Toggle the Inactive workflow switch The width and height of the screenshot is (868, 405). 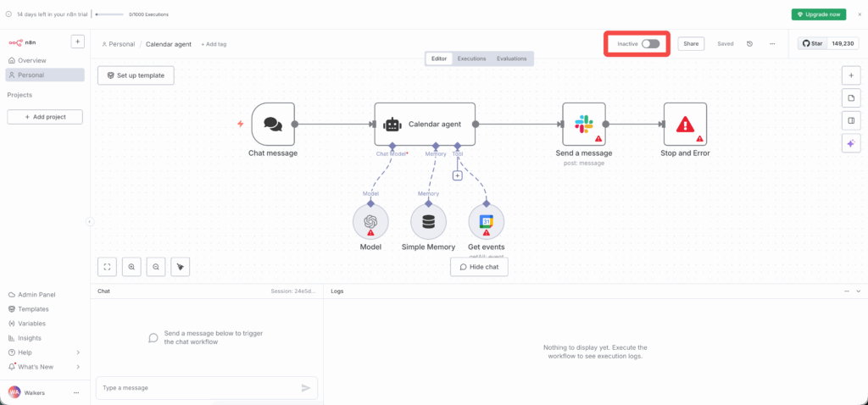tap(650, 43)
